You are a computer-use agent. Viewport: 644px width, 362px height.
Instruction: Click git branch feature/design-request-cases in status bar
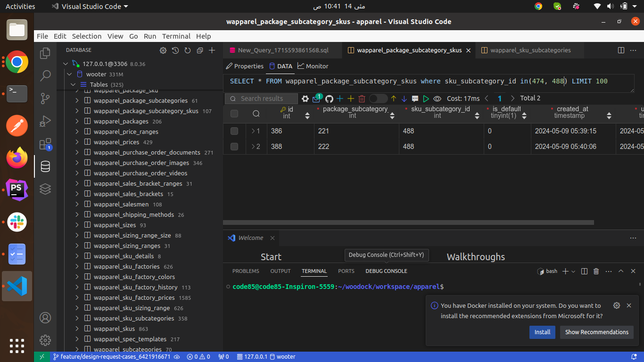point(112,357)
